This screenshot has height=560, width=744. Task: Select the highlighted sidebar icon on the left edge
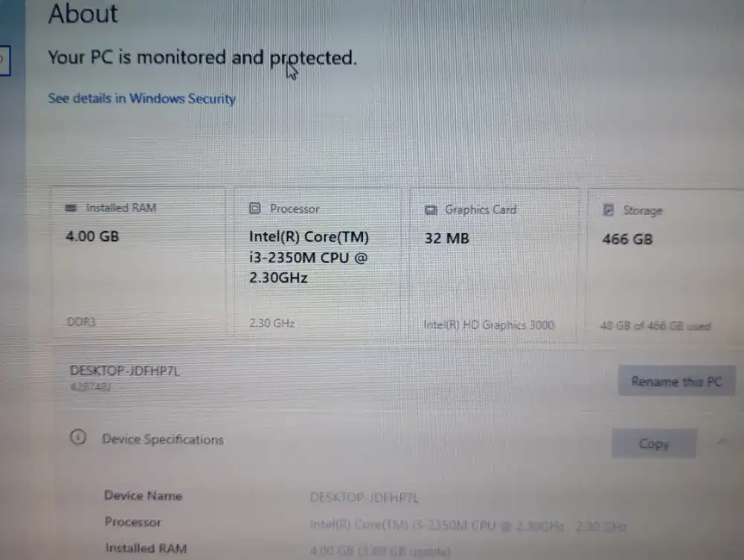point(4,61)
